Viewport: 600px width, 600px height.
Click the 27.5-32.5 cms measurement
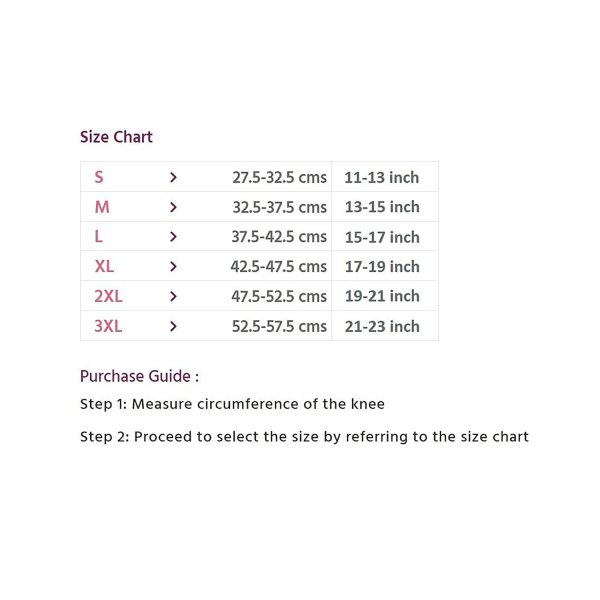(x=279, y=177)
